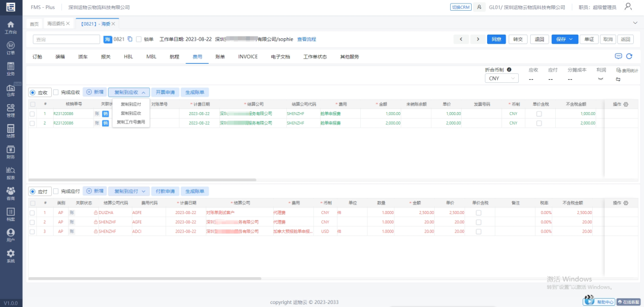Copy work order number 0821 icon
The image size is (644, 307).
pos(130,39)
